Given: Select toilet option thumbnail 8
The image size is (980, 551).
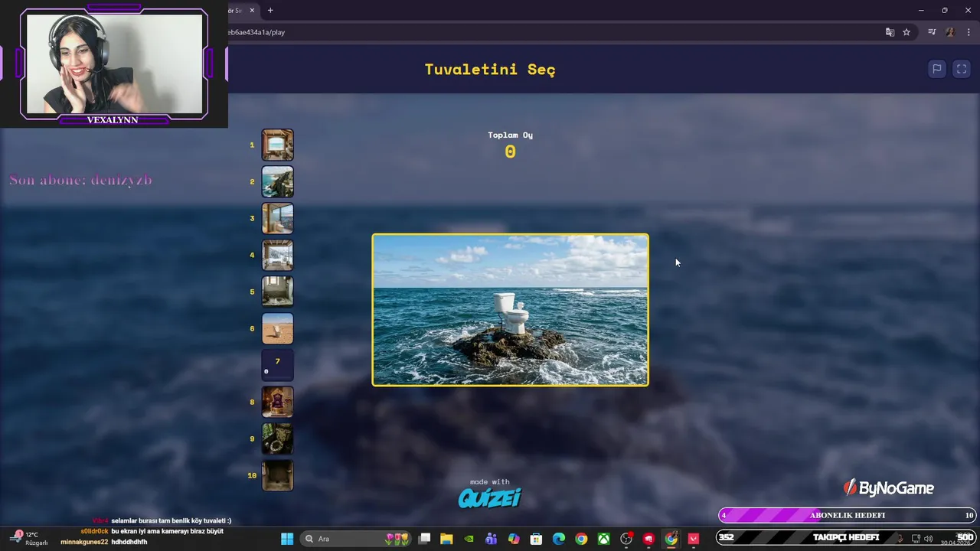Looking at the screenshot, I should point(277,402).
